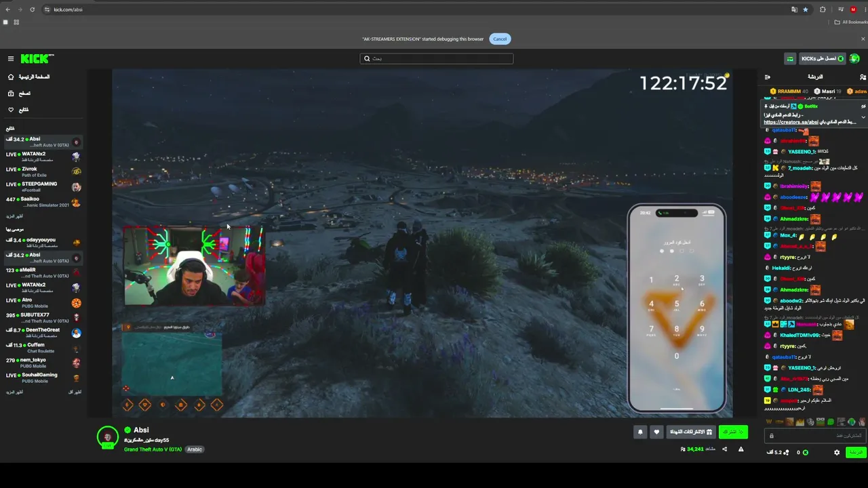Focus the Kick search box
This screenshot has height=488, width=868.
437,58
